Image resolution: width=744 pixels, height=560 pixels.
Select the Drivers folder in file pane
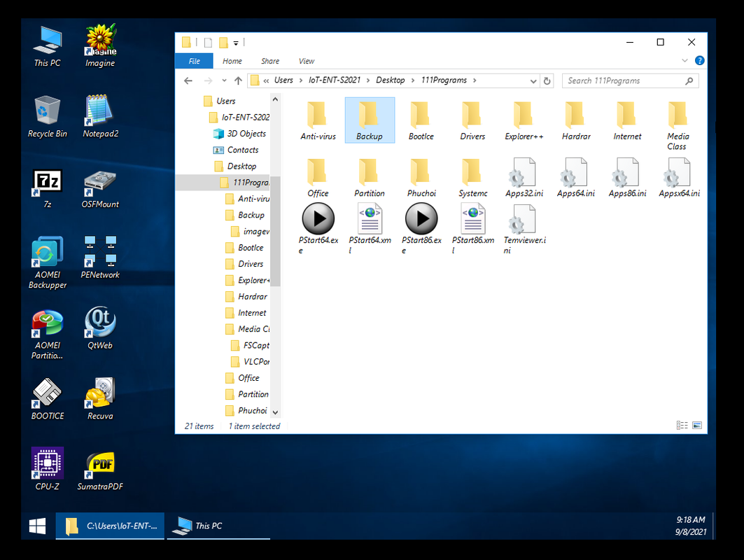coord(472,121)
